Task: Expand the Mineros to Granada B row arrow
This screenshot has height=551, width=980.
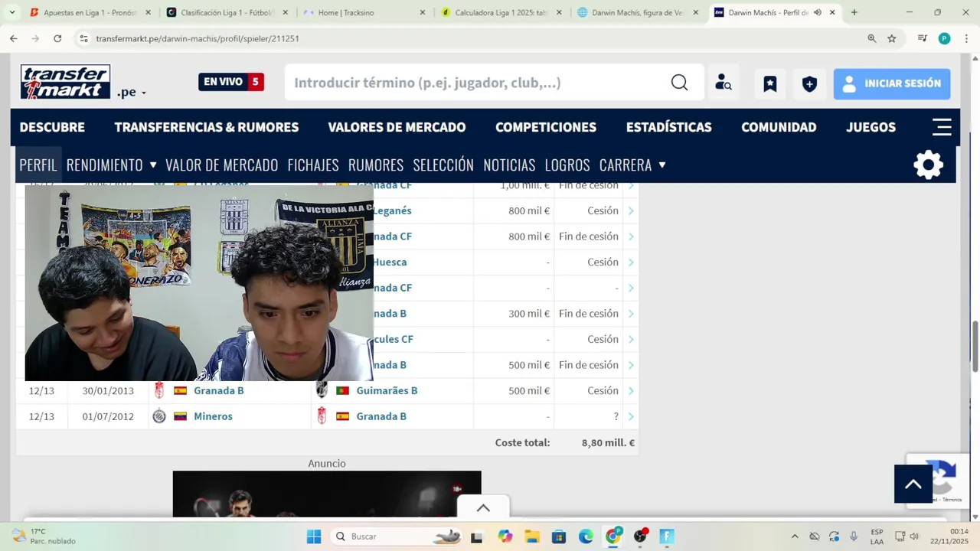Action: [x=631, y=417]
